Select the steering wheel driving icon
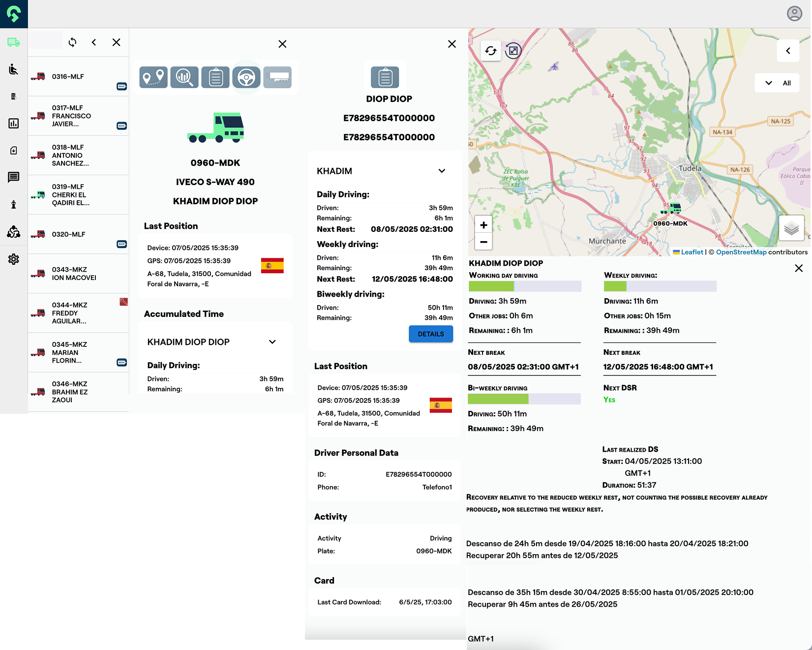812x650 pixels. point(246,77)
